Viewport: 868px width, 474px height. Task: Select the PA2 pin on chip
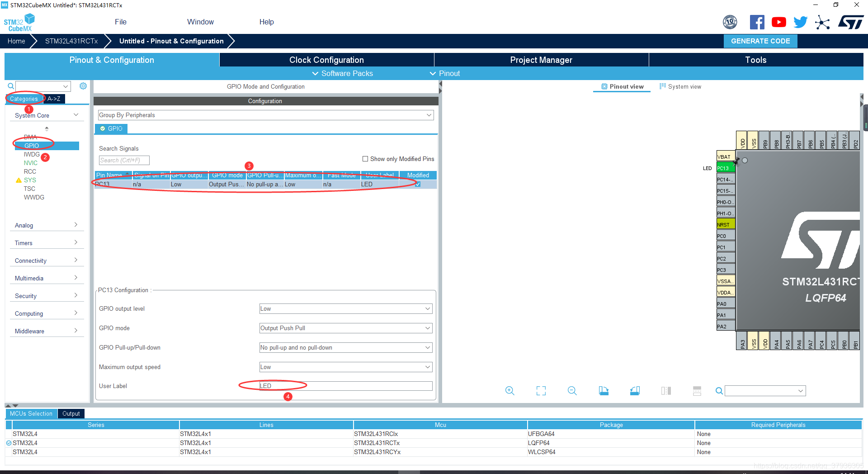click(726, 327)
